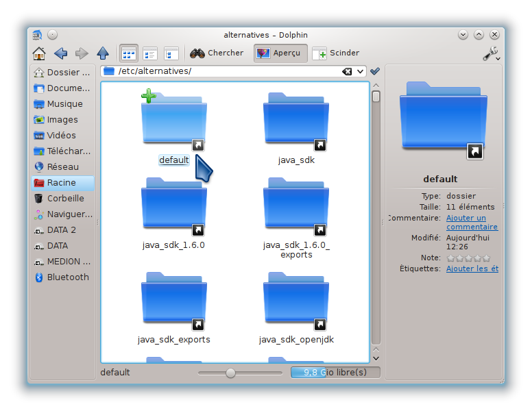Click the large default preview thumbnail
Image resolution: width=532 pixels, height=411 pixels.
[x=443, y=120]
